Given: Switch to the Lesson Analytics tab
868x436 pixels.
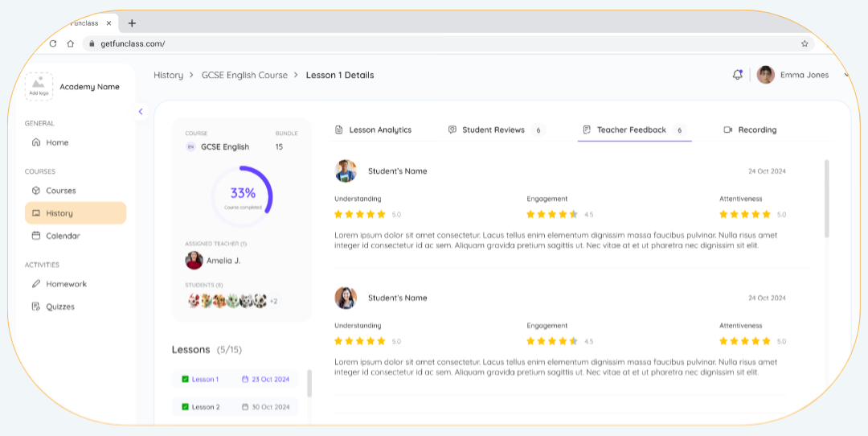Looking at the screenshot, I should (374, 130).
